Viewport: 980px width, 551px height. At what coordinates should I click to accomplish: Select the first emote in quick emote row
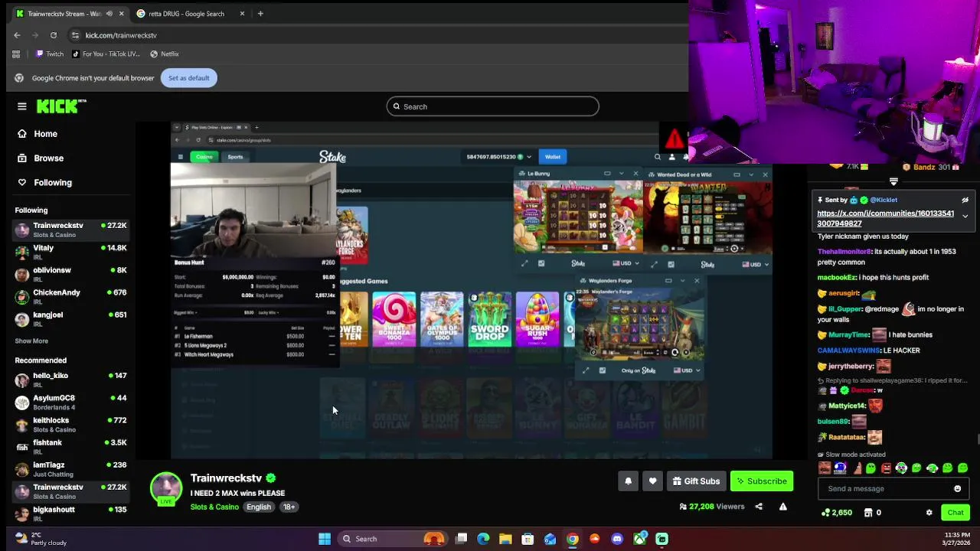(x=825, y=468)
